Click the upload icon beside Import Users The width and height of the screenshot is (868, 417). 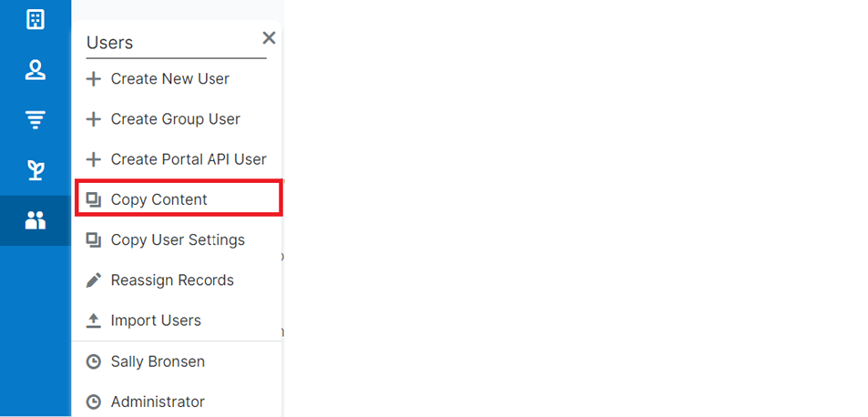[x=93, y=320]
